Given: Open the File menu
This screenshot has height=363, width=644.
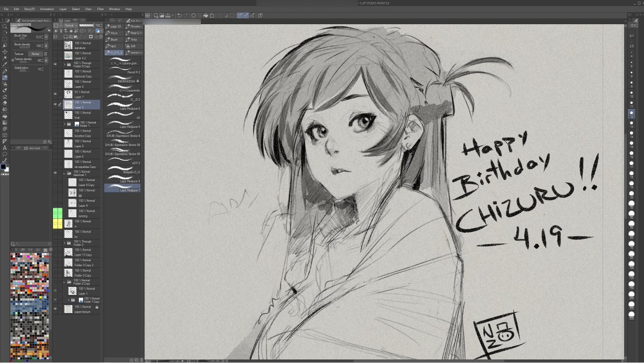Looking at the screenshot, I should 6,9.
